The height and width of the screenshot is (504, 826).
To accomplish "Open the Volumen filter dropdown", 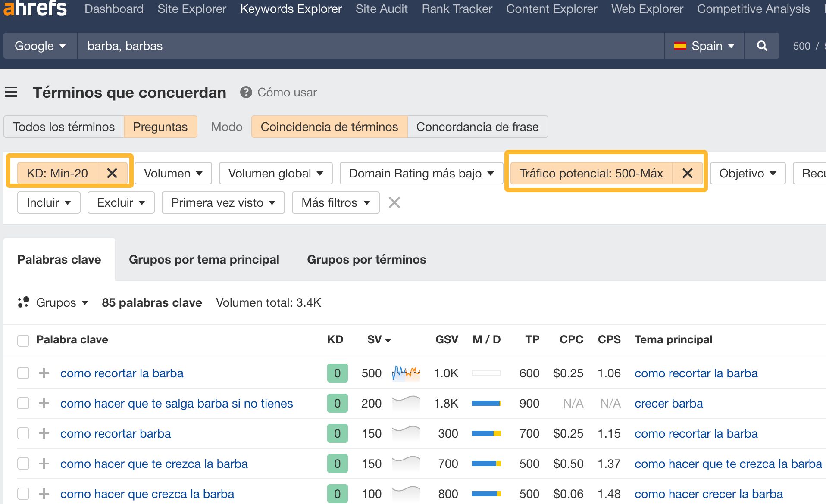I will [172, 173].
